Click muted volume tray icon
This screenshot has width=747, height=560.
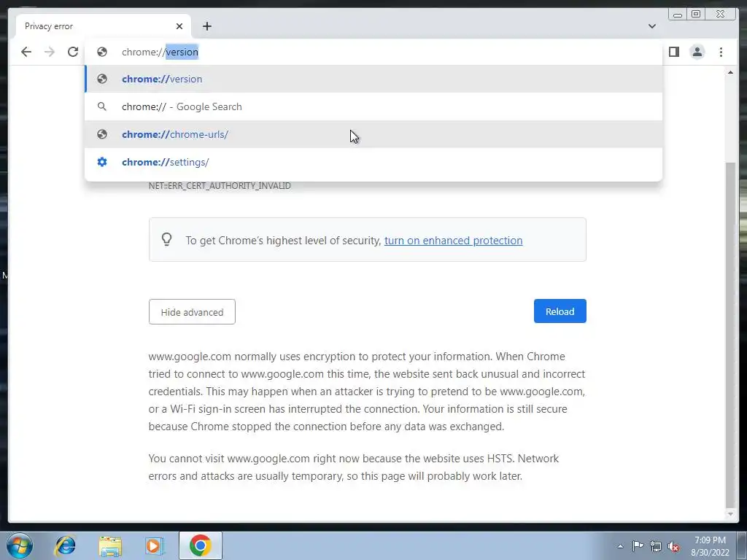click(673, 546)
